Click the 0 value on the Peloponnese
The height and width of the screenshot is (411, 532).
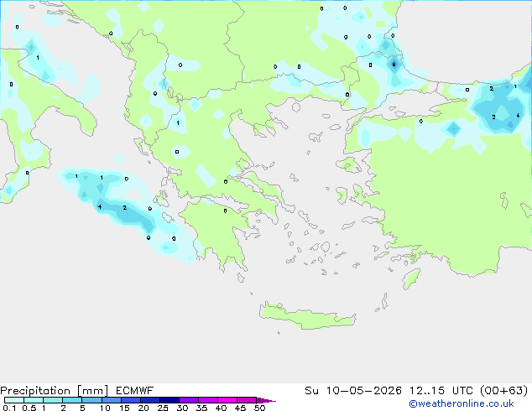click(x=225, y=211)
